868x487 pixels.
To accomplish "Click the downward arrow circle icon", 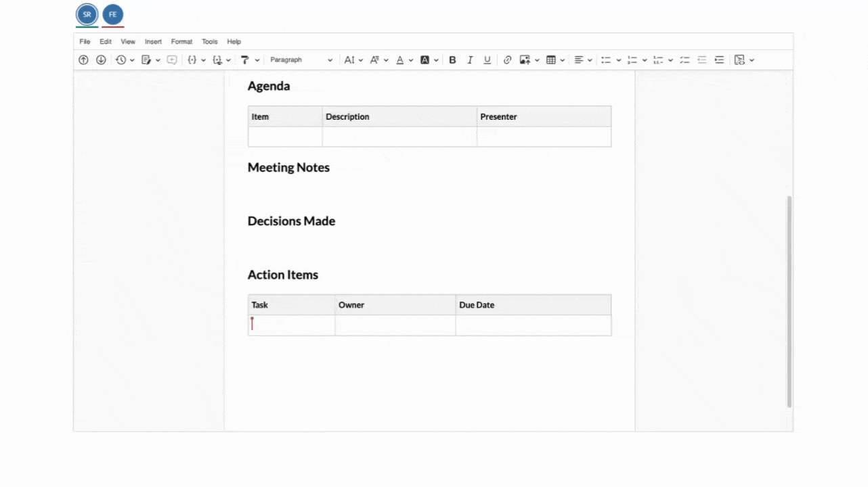I will click(101, 60).
